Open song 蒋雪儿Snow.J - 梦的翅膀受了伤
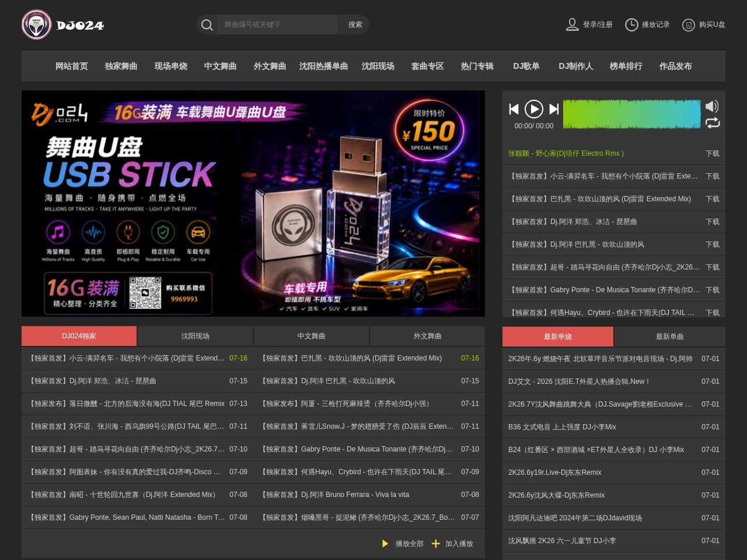Viewport: 747px width, 560px height. point(357,426)
